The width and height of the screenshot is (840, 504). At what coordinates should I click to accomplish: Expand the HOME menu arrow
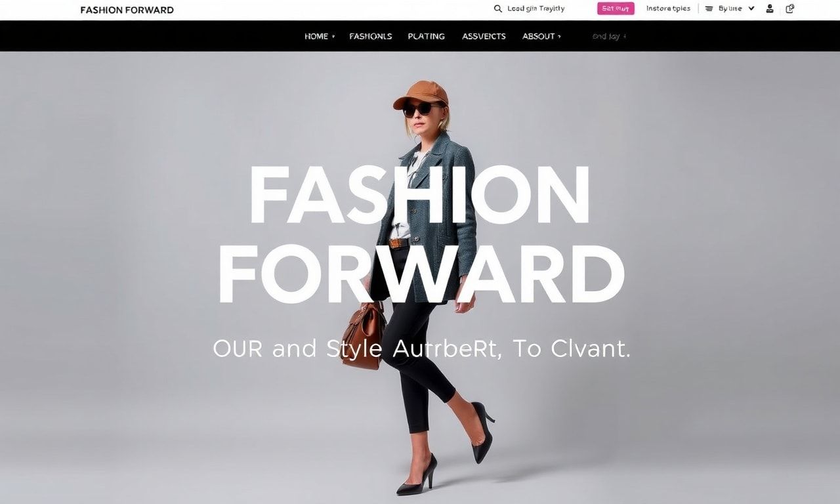[x=333, y=37]
